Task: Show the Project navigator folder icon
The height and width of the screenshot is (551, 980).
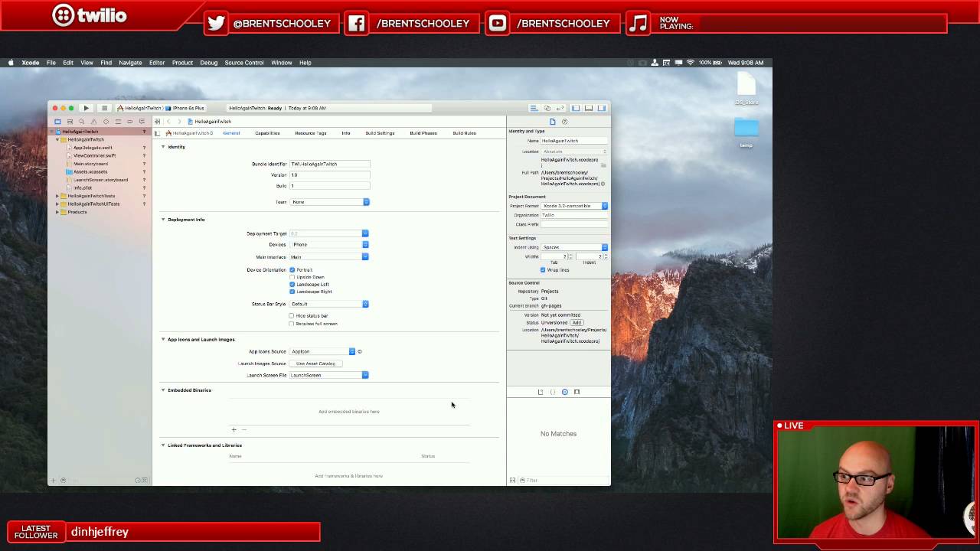Action: coord(57,122)
